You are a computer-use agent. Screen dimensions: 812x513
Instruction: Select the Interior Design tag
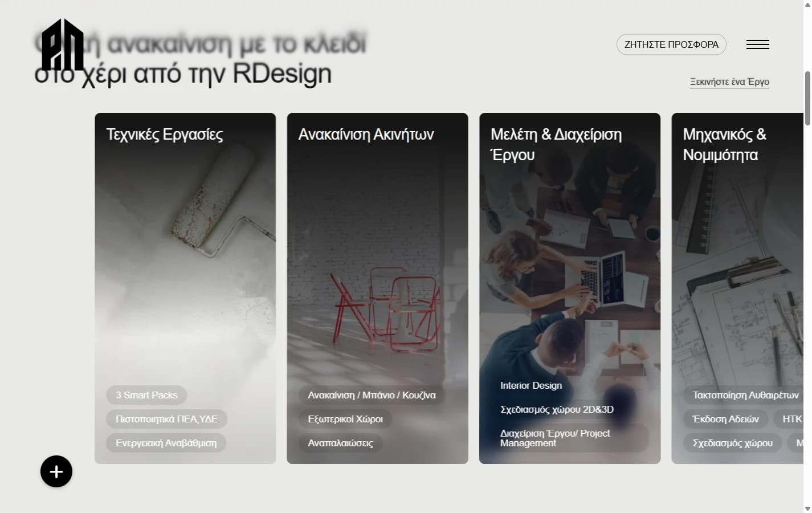coord(531,385)
